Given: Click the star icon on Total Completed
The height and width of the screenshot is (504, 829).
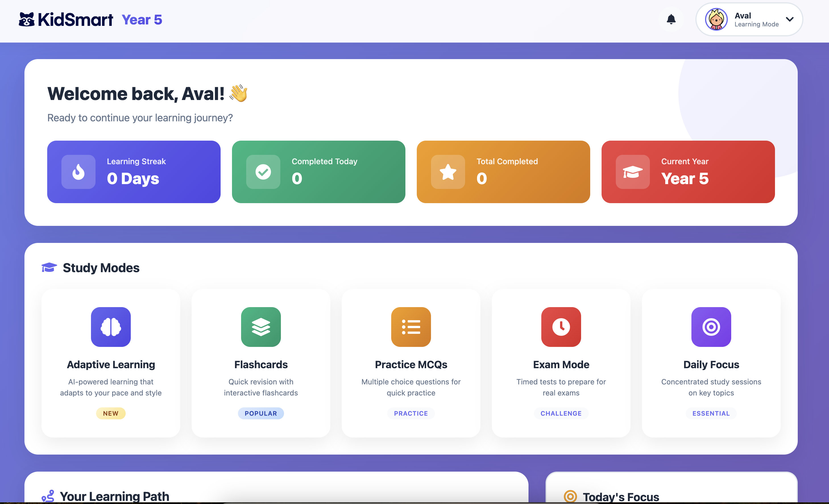Looking at the screenshot, I should pyautogui.click(x=448, y=172).
